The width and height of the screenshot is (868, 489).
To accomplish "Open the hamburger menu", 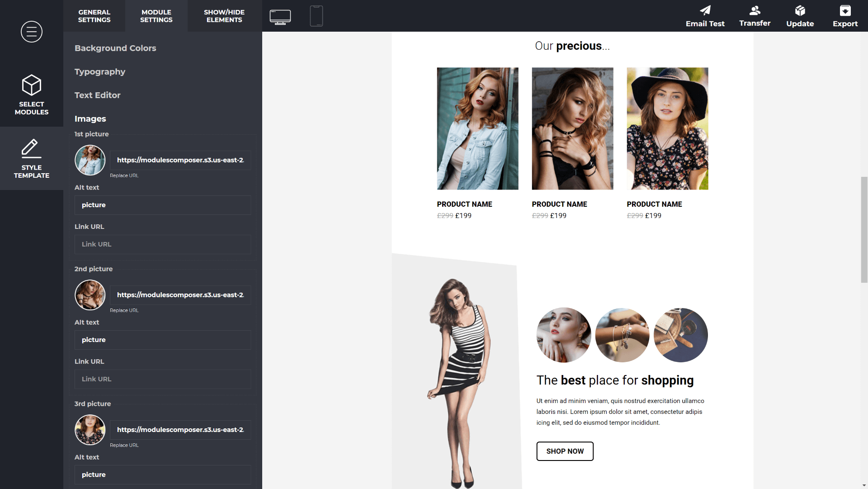I will click(x=31, y=32).
